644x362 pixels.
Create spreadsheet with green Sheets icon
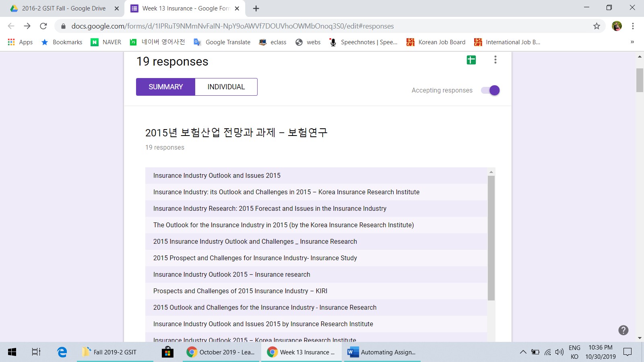click(x=471, y=60)
